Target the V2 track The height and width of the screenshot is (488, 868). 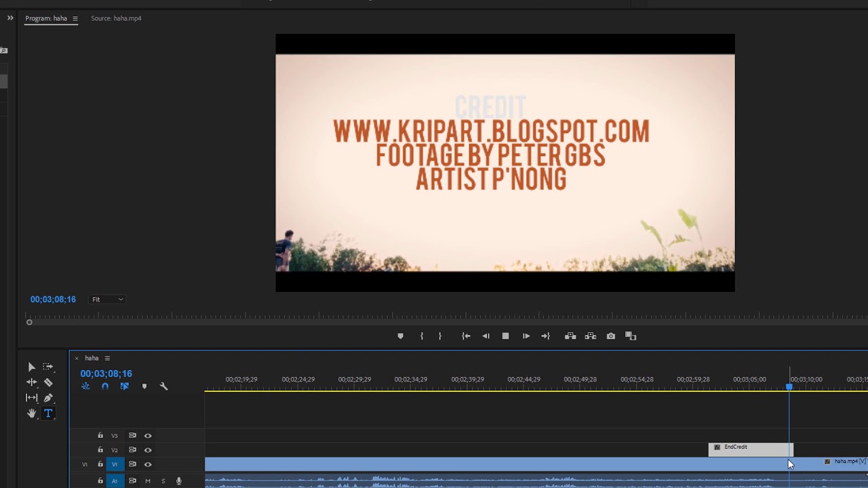pos(115,450)
